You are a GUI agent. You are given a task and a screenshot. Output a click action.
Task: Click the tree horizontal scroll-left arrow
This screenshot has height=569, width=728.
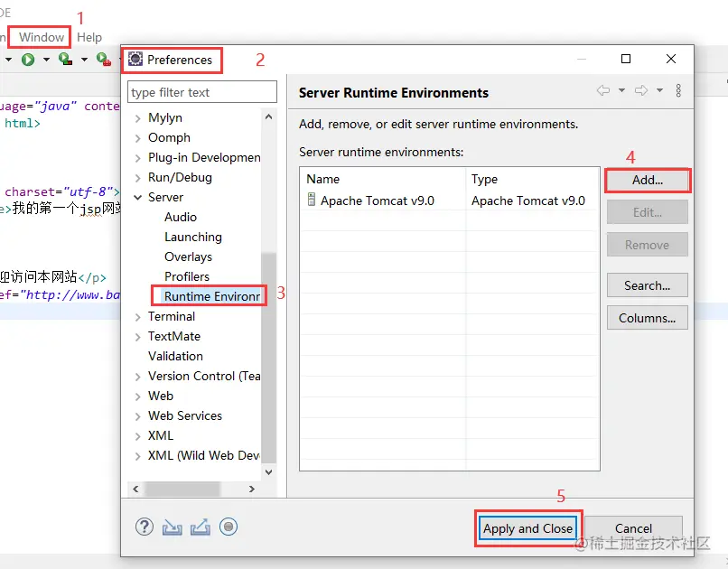(x=135, y=489)
